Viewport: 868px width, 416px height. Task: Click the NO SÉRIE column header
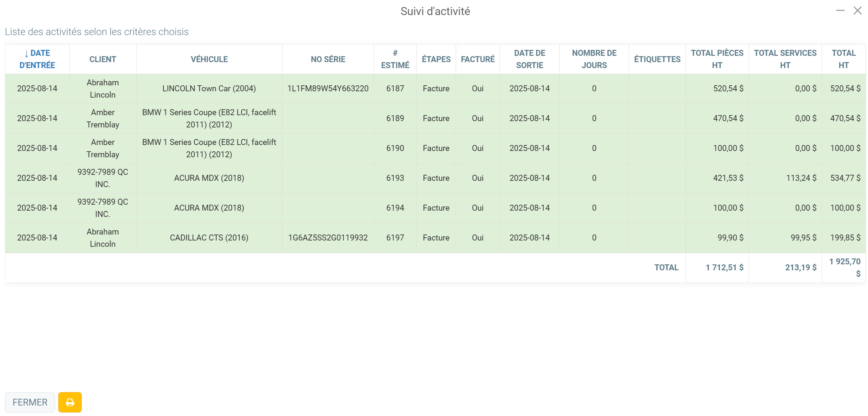coord(328,59)
